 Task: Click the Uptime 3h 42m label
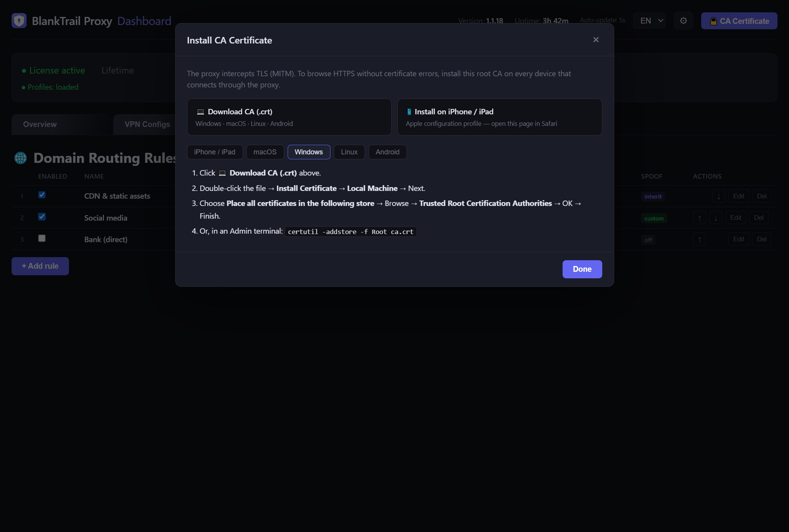(x=541, y=21)
